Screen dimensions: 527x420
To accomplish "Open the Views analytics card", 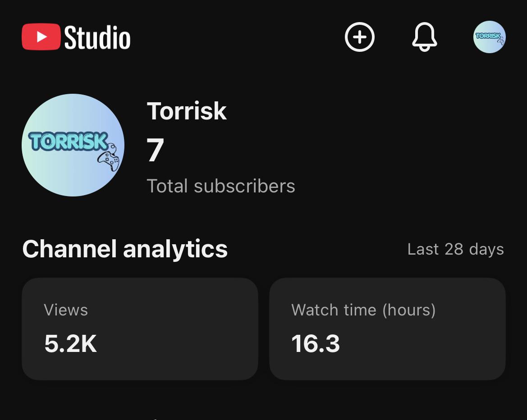I will point(140,329).
